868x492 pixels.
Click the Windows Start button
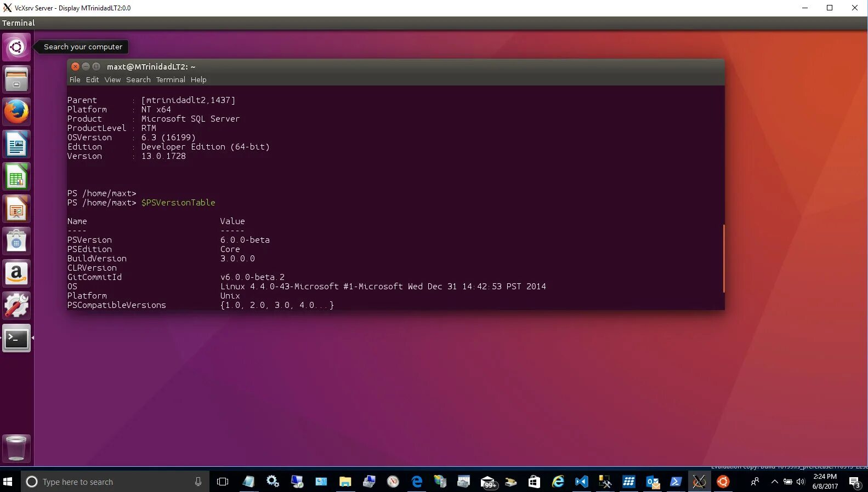[x=8, y=482]
